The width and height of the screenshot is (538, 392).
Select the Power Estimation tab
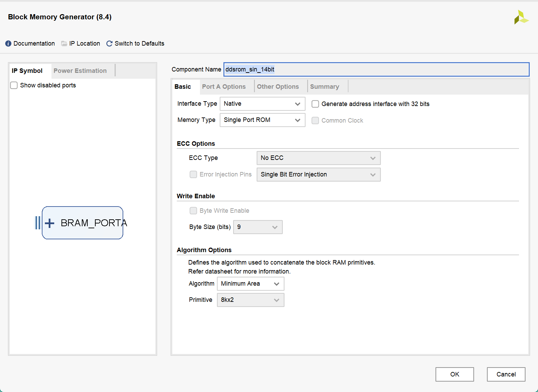click(x=80, y=71)
